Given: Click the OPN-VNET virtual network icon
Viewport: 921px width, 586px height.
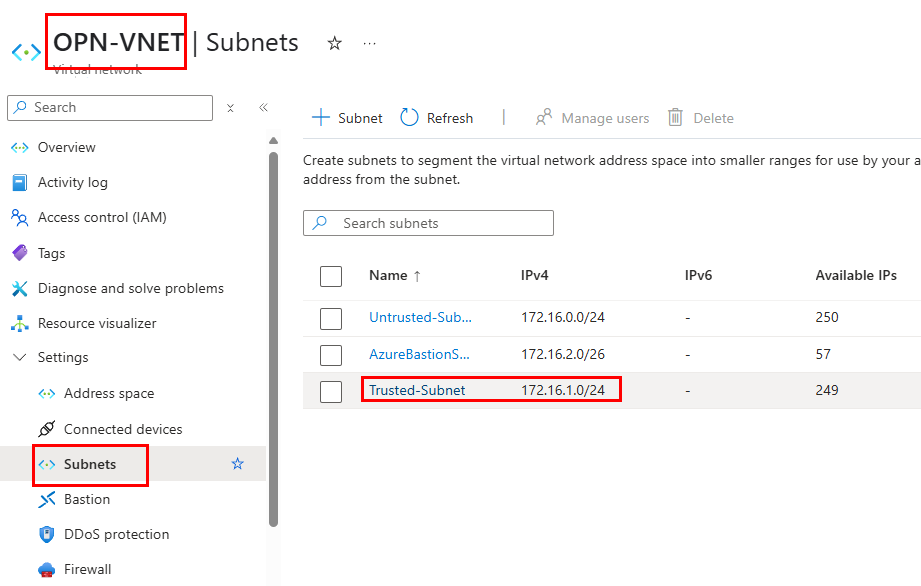Looking at the screenshot, I should tap(26, 52).
